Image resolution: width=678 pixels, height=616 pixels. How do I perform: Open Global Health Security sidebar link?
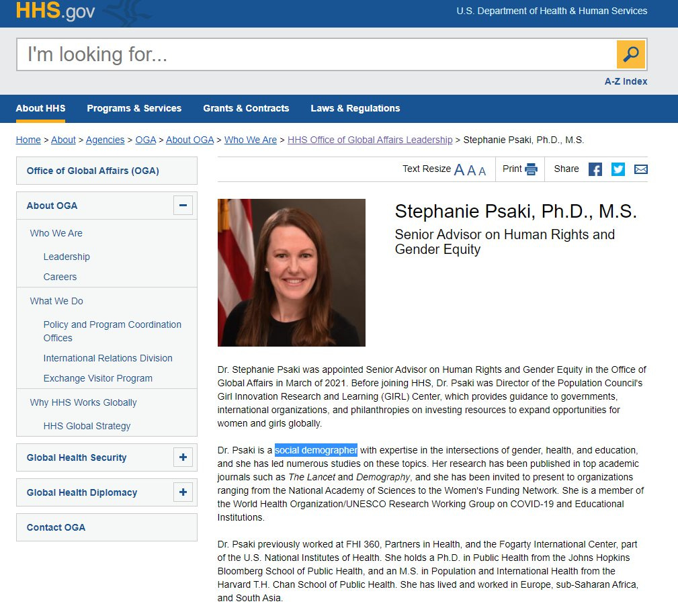[x=77, y=457]
